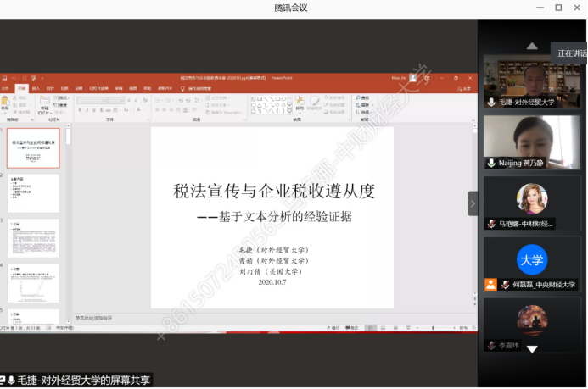
Task: Select second slide thumbnail in slide panel
Action: (34, 193)
